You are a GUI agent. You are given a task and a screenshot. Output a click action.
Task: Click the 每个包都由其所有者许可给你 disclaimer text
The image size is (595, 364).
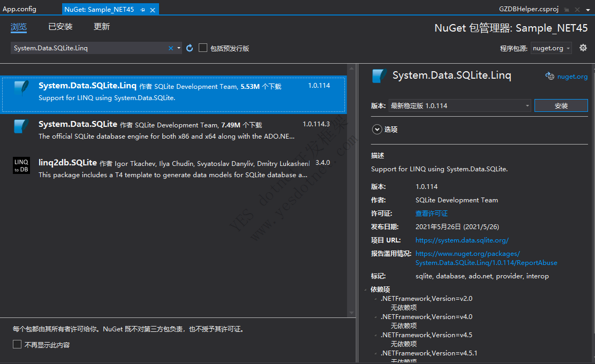tap(128, 329)
